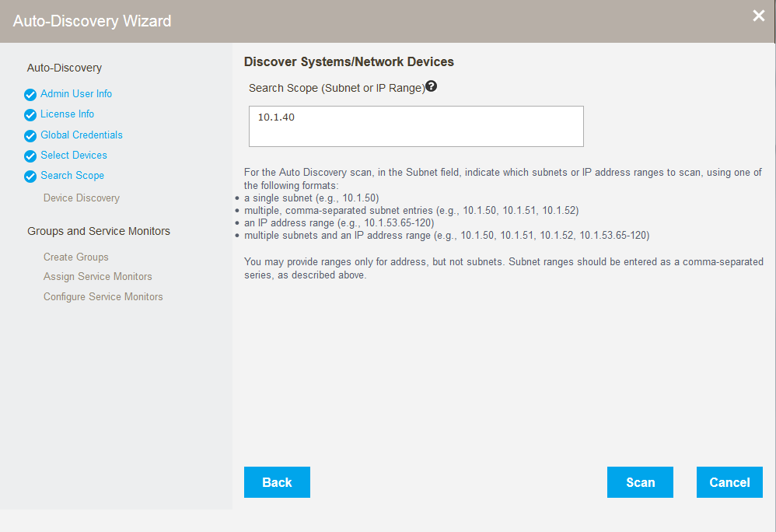
Task: Click the checkmark icon beside Select Devices
Action: [x=30, y=156]
